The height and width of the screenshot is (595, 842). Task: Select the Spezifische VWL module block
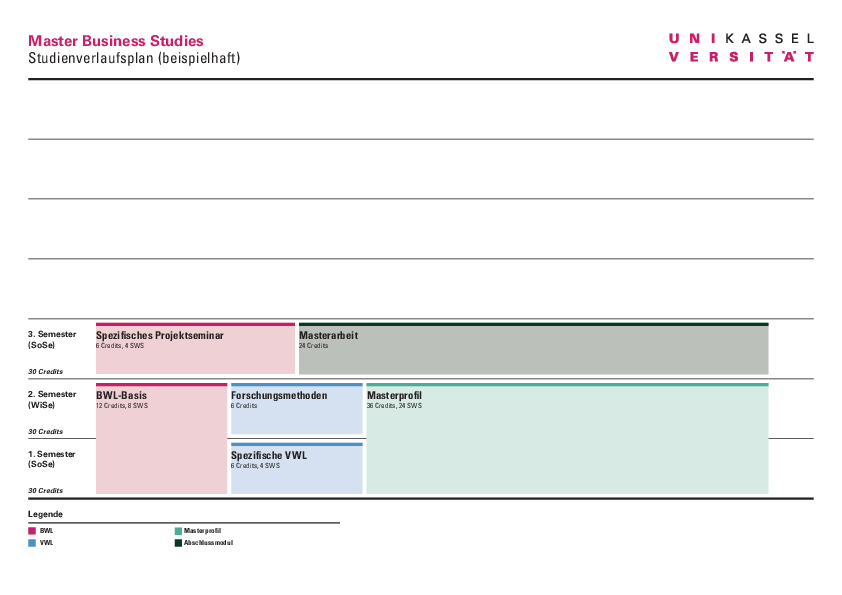point(296,469)
